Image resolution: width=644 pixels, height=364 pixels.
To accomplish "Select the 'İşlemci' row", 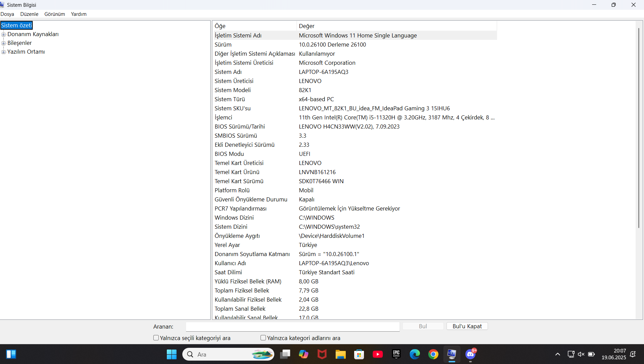I will click(x=355, y=117).
